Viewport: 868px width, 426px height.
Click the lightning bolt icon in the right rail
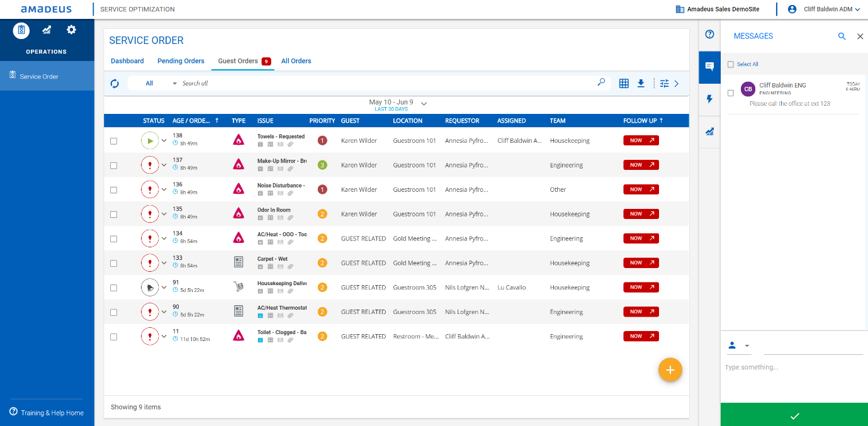tap(709, 99)
